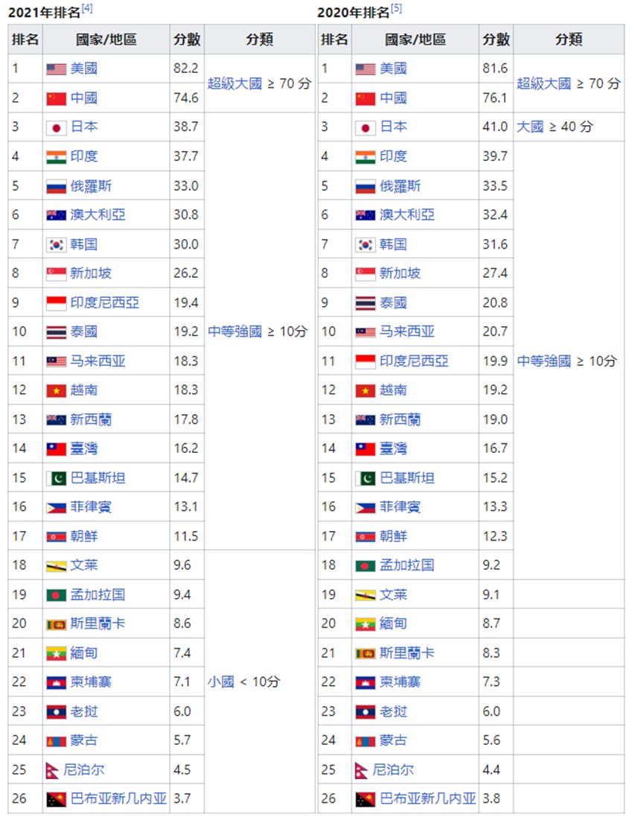Click the Papua New Guinea flag icon in the 2020 table
This screenshot has width=644, height=826.
coord(366,798)
